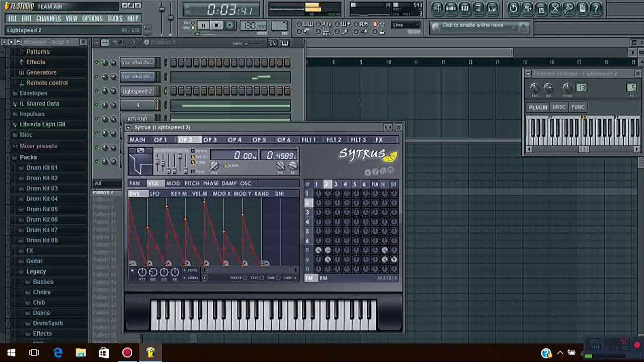
Task: Click the FL Studio taskbar icon
Action: (x=150, y=353)
